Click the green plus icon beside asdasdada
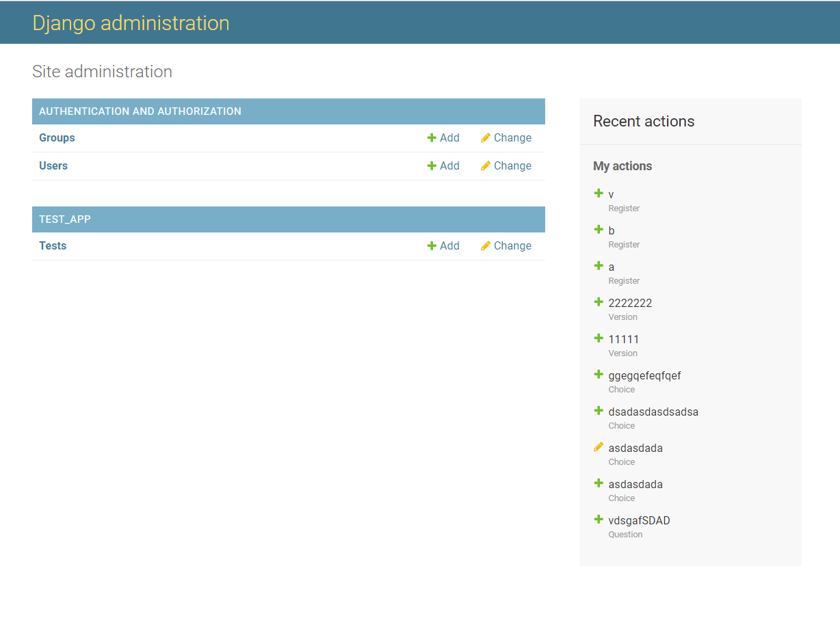 tap(599, 483)
